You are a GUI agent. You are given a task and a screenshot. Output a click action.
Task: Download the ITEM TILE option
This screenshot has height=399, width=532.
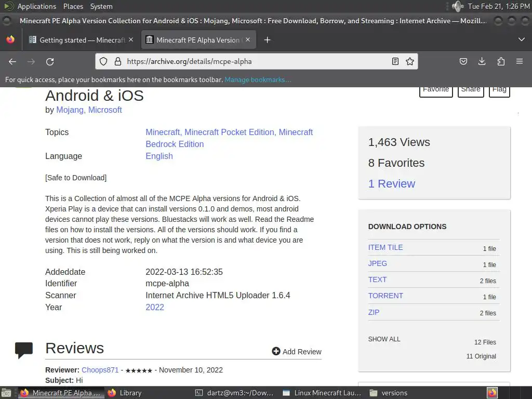click(x=385, y=247)
